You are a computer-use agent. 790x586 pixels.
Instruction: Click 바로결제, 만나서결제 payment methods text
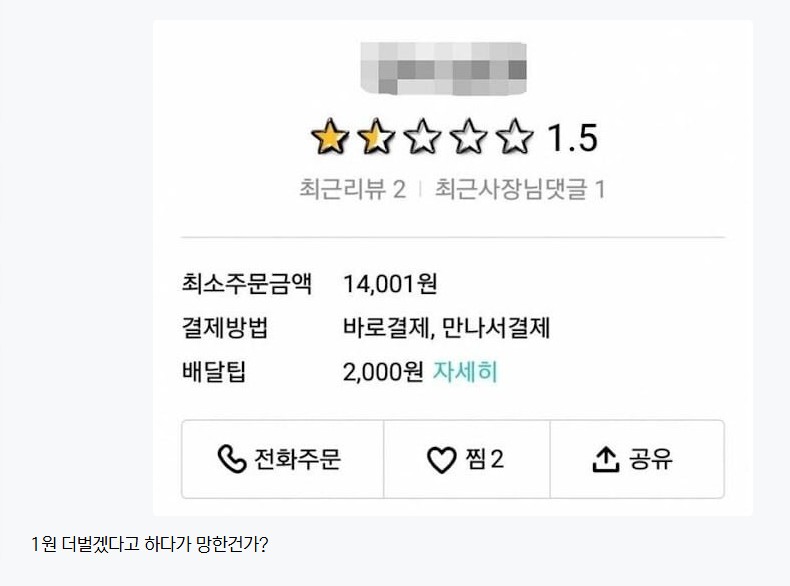pos(446,328)
